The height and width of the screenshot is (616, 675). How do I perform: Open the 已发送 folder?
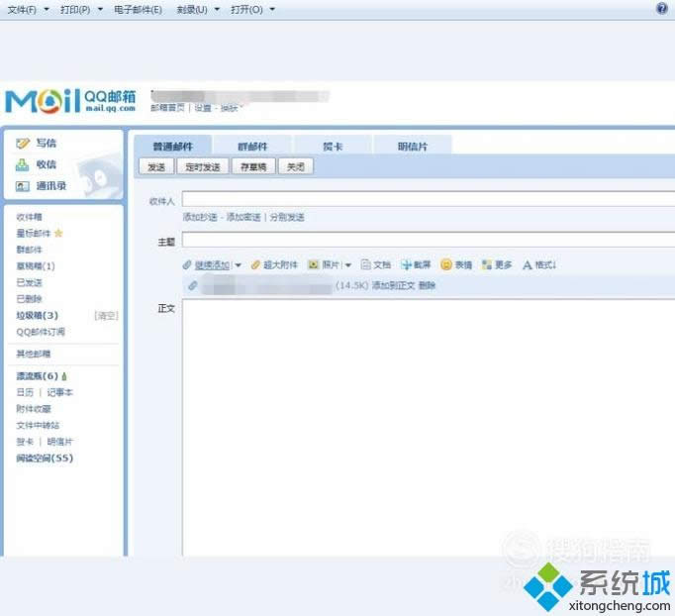(30, 282)
